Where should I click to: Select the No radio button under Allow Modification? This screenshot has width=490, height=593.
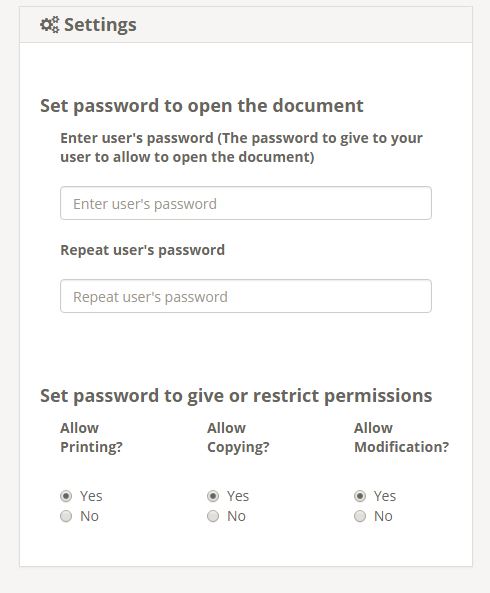click(x=360, y=516)
